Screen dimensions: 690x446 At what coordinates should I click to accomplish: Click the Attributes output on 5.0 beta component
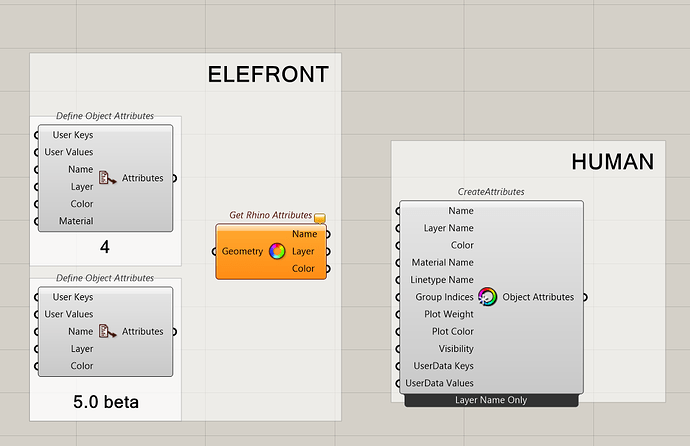tap(143, 331)
